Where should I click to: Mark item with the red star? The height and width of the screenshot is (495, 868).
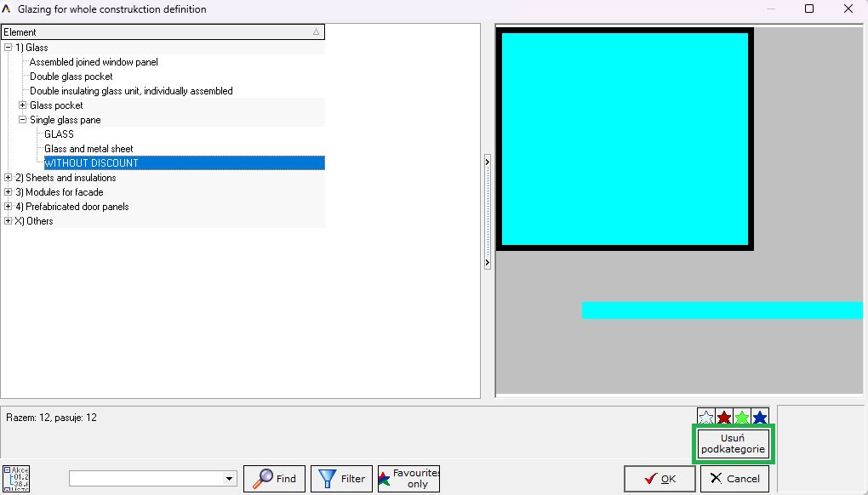click(722, 417)
